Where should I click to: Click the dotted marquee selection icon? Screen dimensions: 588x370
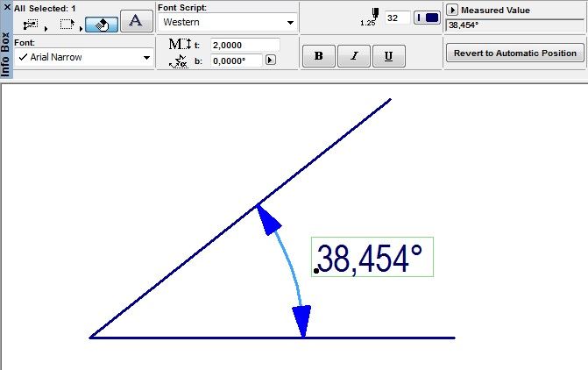pos(67,25)
